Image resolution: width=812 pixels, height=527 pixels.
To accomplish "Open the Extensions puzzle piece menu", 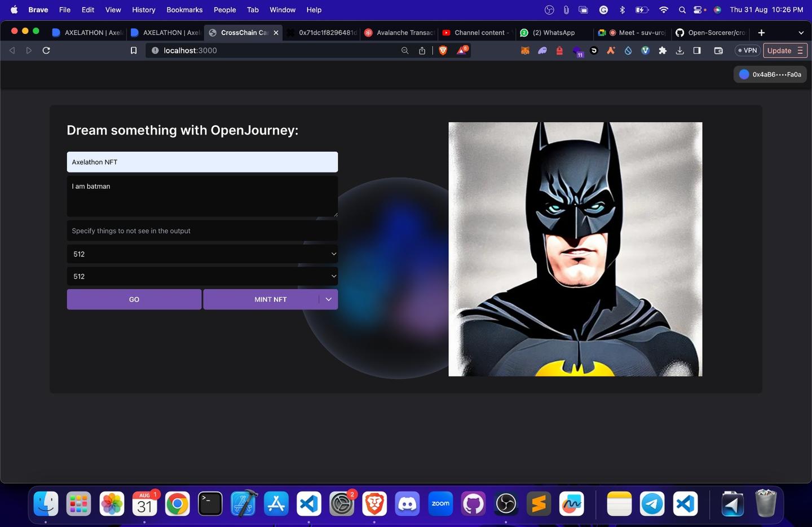I will tap(663, 51).
